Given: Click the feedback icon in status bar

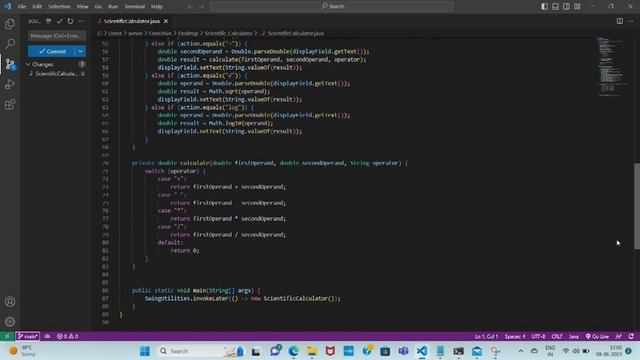Looking at the screenshot, I should click(x=619, y=336).
